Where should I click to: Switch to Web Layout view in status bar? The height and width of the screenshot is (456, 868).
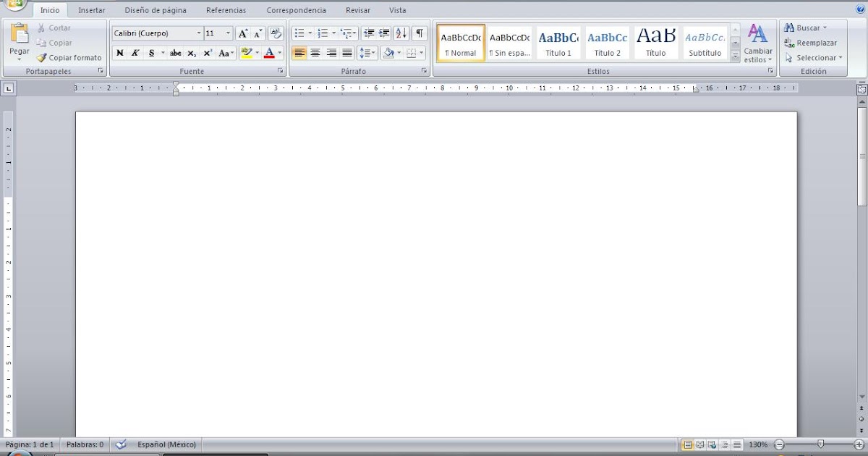[x=711, y=444]
